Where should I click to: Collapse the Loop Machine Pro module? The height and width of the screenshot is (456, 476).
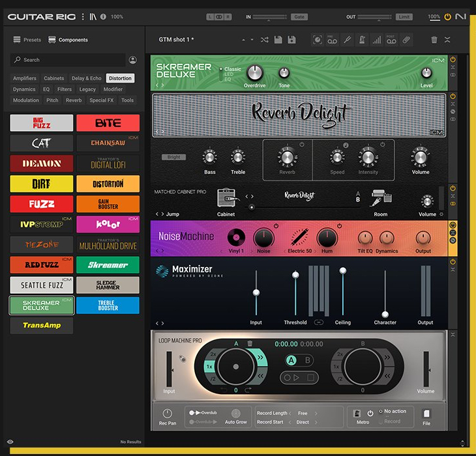point(453,334)
